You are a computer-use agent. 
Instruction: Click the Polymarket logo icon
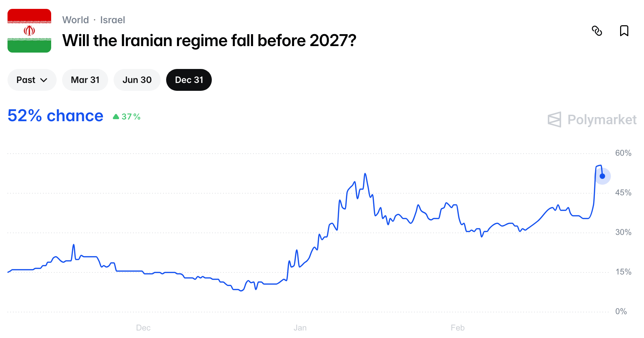tap(554, 119)
